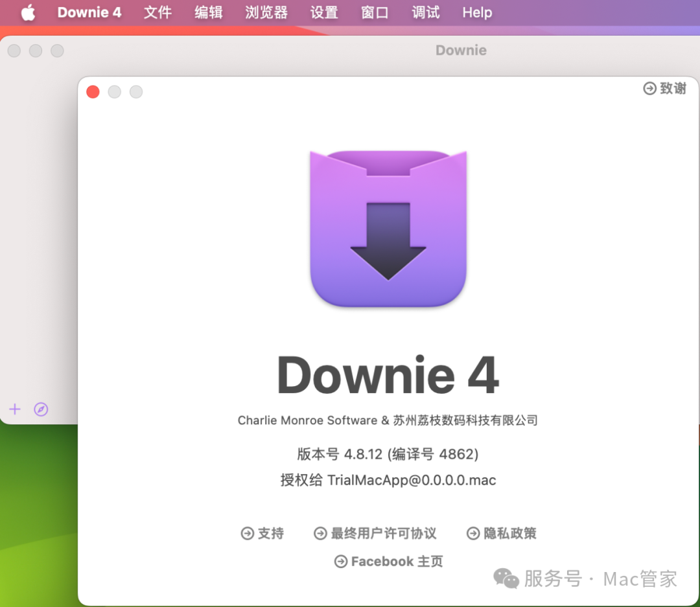Open the 调试 menu
The height and width of the screenshot is (607, 700).
[425, 12]
